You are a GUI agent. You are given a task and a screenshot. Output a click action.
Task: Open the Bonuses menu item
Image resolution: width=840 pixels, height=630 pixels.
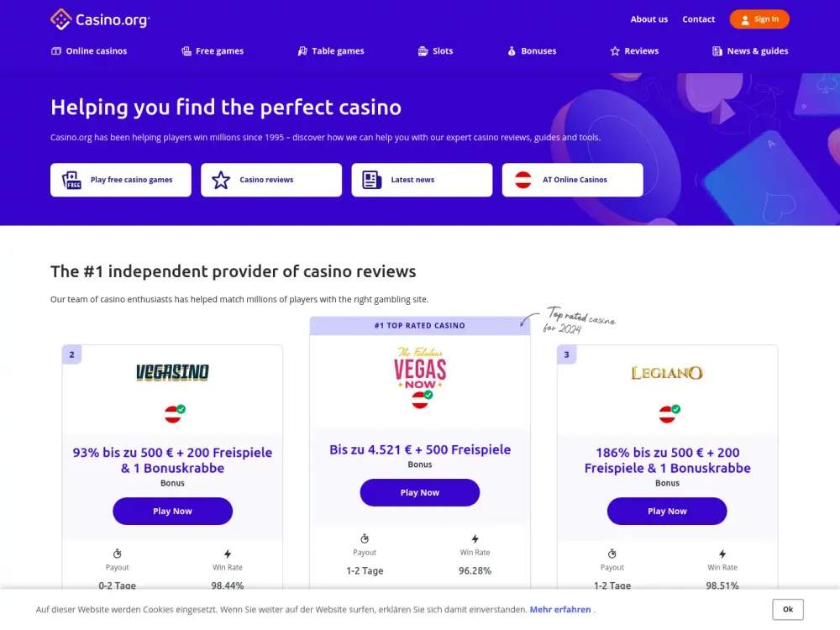pyautogui.click(x=532, y=50)
